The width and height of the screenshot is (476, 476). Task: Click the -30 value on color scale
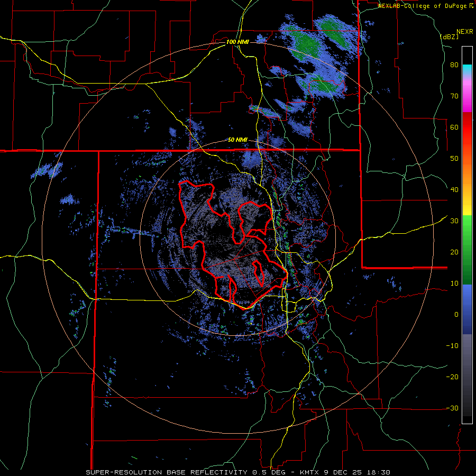[452, 408]
